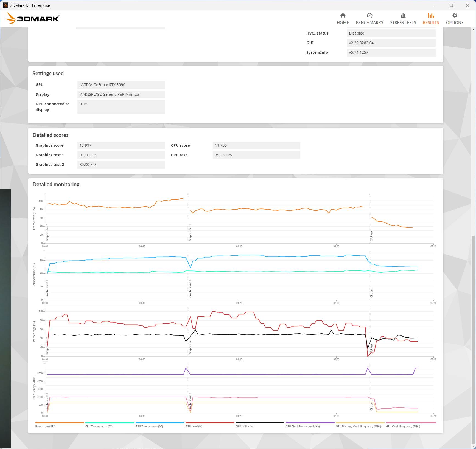The image size is (476, 449).
Task: Toggle CPU Utility (%) legend series
Action: [x=245, y=426]
